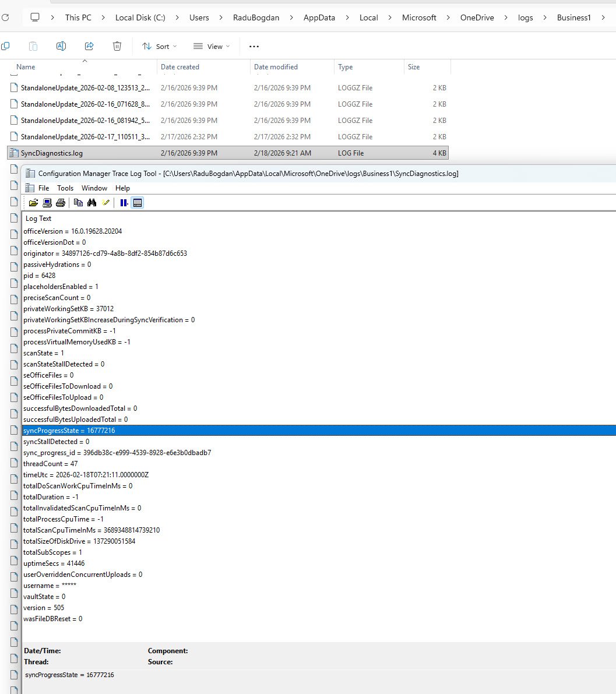616x694 pixels.
Task: Click the Share icon in Explorer toolbar
Action: (x=89, y=46)
